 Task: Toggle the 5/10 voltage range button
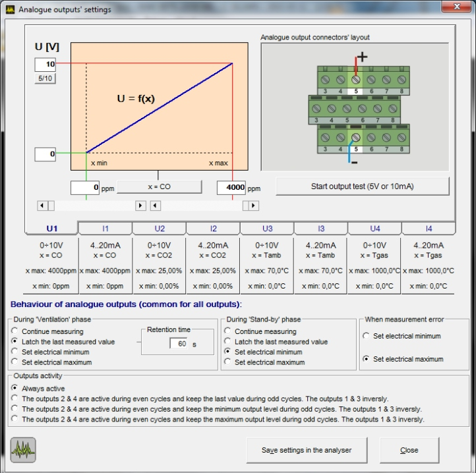click(x=45, y=79)
